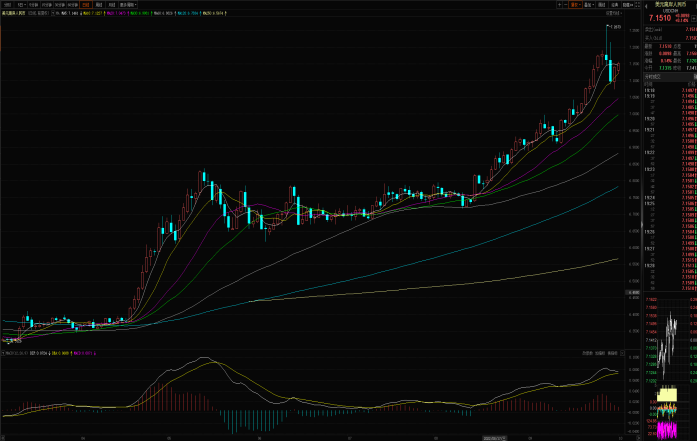Open pale-yellow volume thumbnail under mini chart

click(667, 394)
